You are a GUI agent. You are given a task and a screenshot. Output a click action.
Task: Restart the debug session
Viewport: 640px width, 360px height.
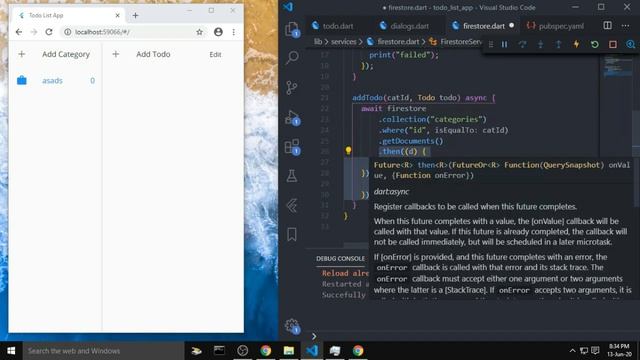pyautogui.click(x=595, y=44)
